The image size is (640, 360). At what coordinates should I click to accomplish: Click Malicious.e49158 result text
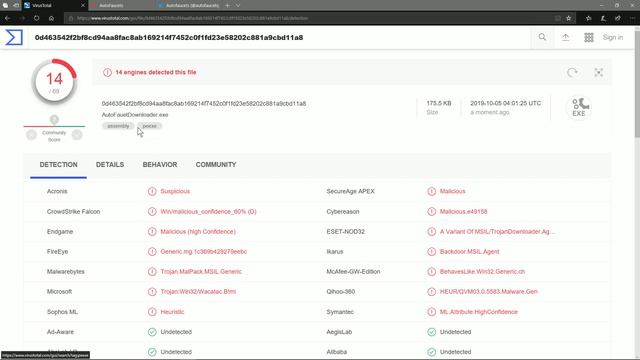coord(463,211)
